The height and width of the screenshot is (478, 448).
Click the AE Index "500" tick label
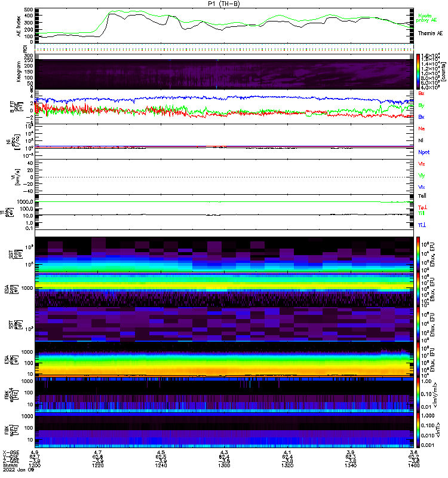pyautogui.click(x=29, y=10)
